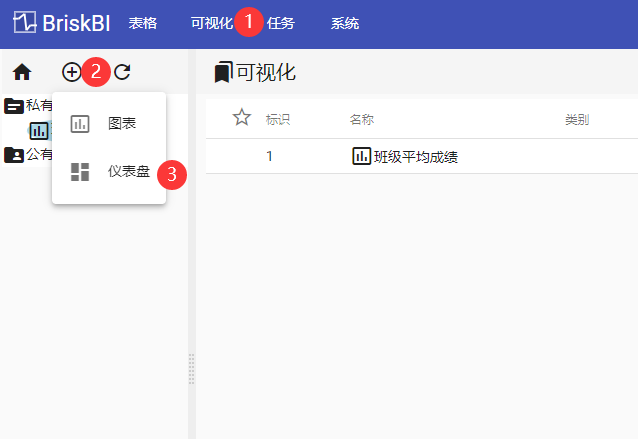Select the chart item under 私有 folder
Viewport: 638px width, 439px height.
[x=39, y=131]
